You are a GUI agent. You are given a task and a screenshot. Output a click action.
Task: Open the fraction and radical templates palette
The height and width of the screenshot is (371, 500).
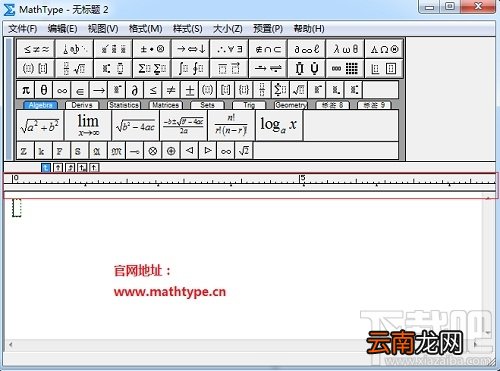(x=74, y=69)
